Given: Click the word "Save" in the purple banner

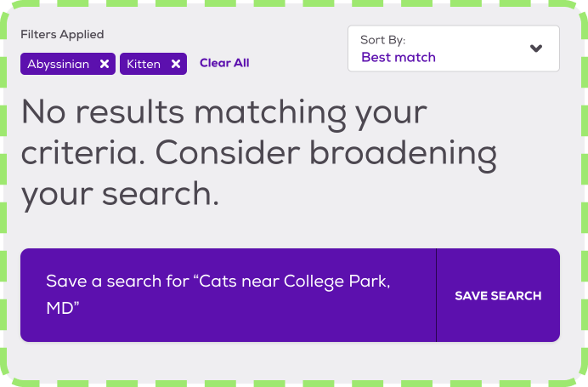Looking at the screenshot, I should click(66, 282).
